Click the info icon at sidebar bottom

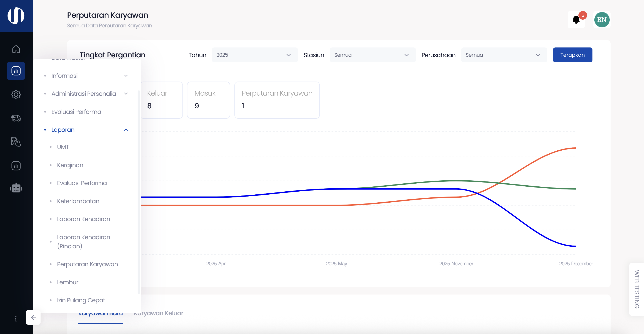[16, 318]
